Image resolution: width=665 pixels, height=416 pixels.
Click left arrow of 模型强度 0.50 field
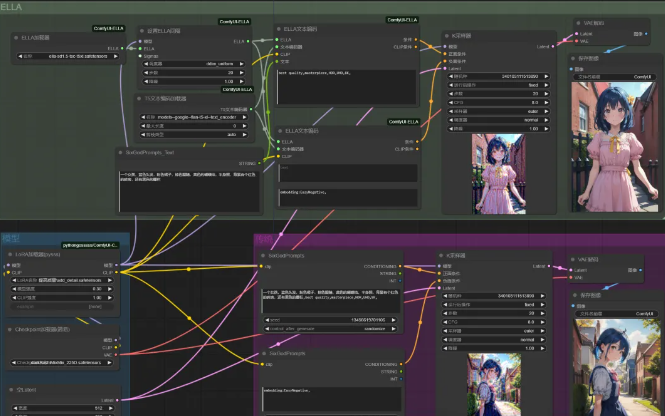click(x=14, y=289)
